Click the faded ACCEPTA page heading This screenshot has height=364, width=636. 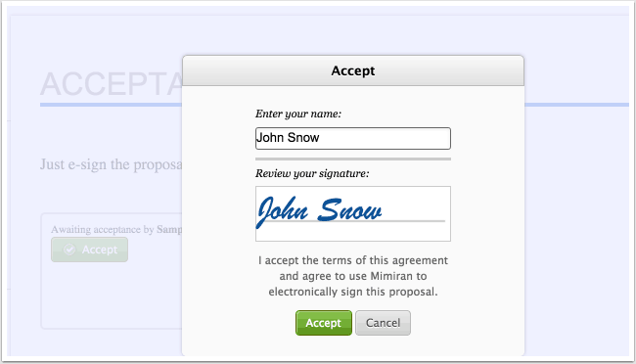point(112,84)
